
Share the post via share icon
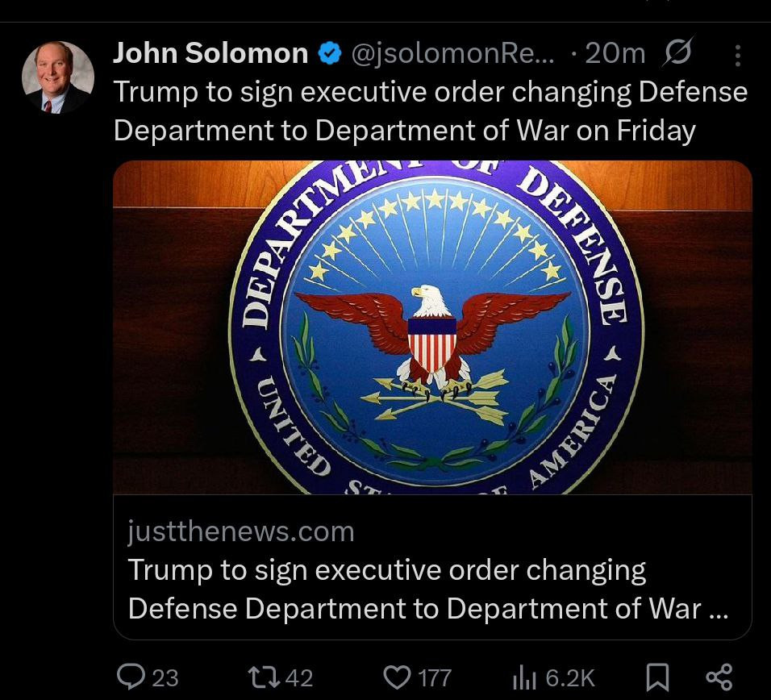[x=719, y=677]
